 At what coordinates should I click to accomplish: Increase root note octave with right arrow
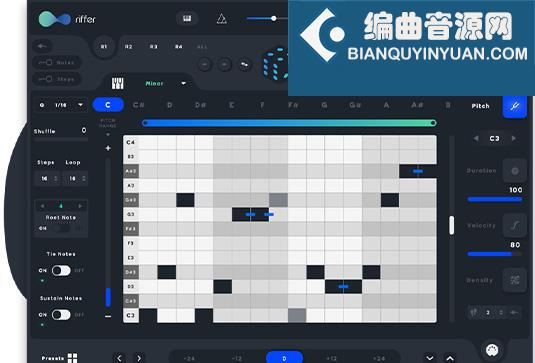(x=80, y=206)
